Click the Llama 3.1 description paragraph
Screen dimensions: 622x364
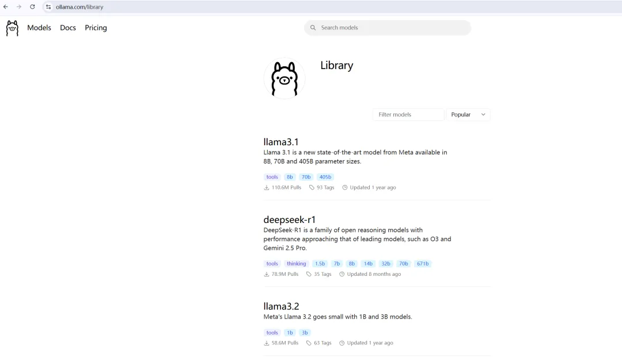pos(355,157)
